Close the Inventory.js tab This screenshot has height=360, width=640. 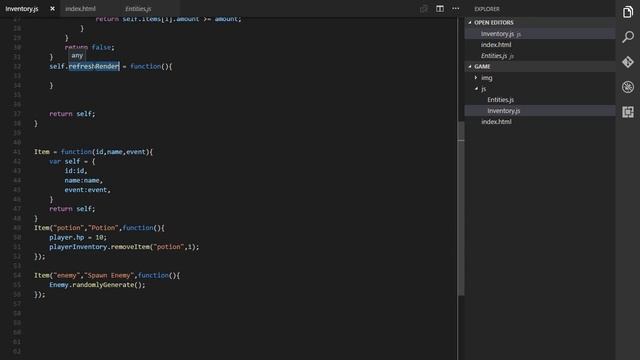tap(52, 9)
